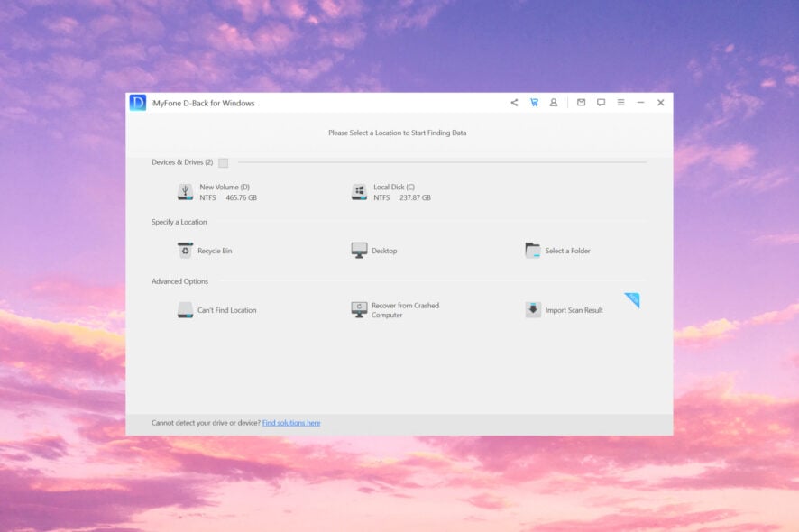Image resolution: width=799 pixels, height=532 pixels.
Task: Click the Import Scan Result label
Action: pos(574,310)
